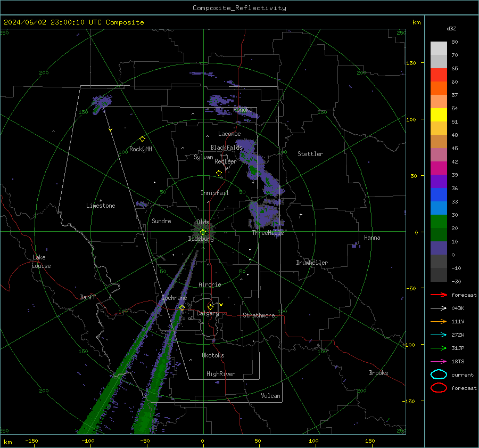The image size is (479, 448).
Task: Click the Limestone label
Action: [x=101, y=206]
